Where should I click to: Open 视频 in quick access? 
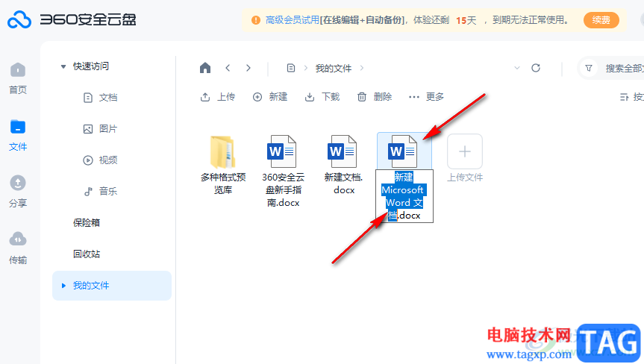coord(100,160)
